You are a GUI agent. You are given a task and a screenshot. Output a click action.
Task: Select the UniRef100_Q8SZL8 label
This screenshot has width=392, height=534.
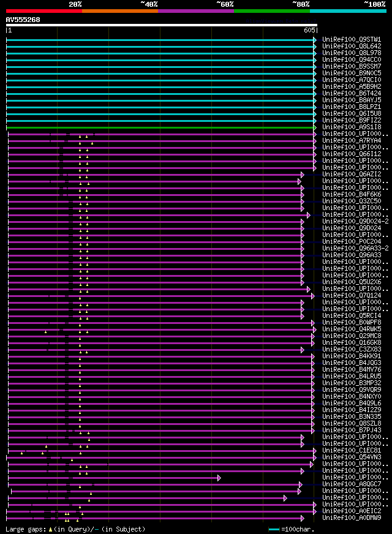coord(352,423)
